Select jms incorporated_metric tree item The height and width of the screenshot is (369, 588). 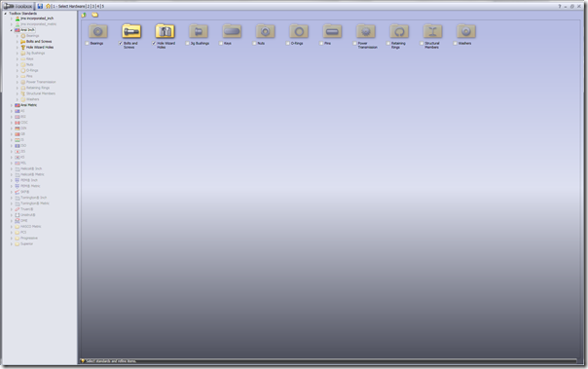coord(38,24)
